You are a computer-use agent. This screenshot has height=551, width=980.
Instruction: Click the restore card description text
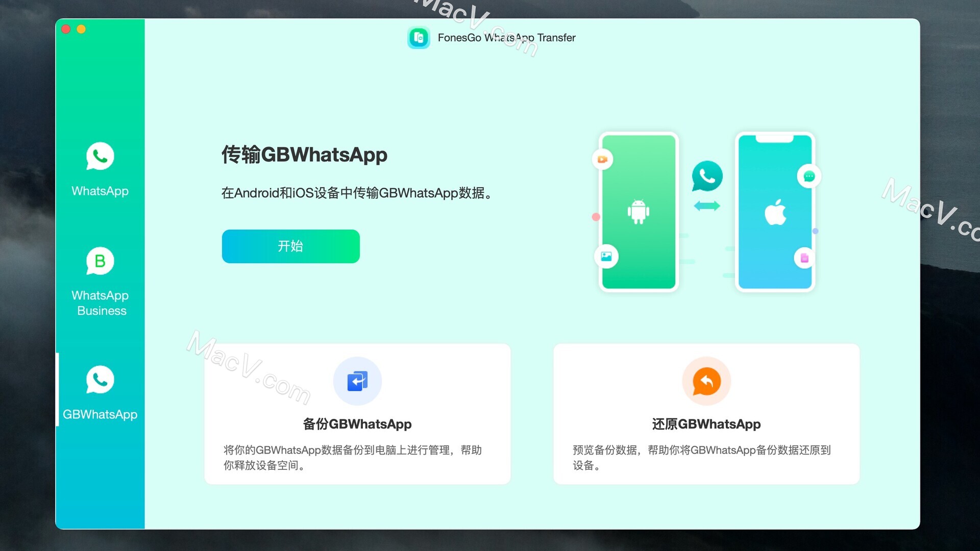pyautogui.click(x=702, y=458)
